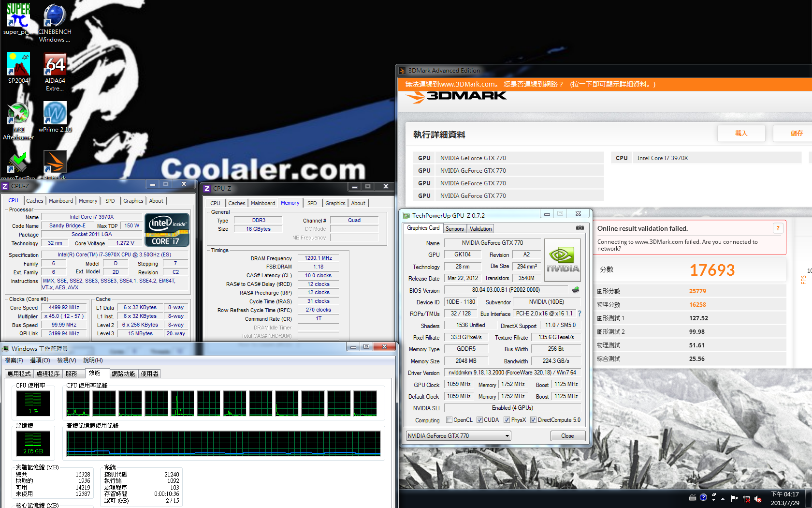
Task: Switch to Sensors tab in GPU-Z
Action: [x=454, y=229]
